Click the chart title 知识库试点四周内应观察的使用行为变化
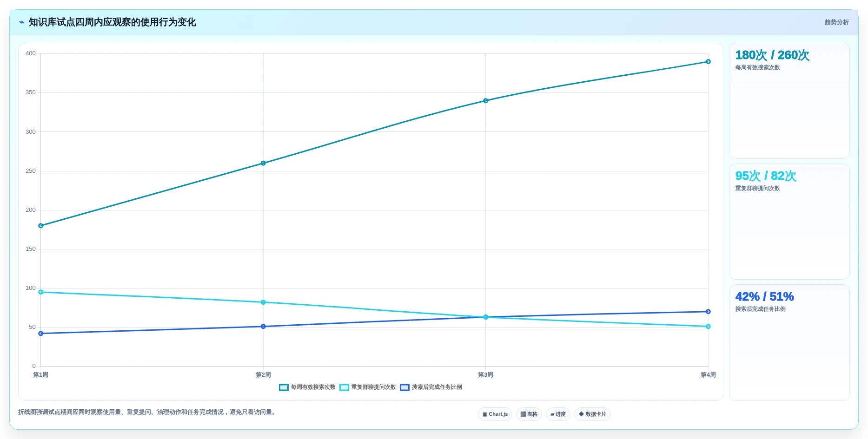This screenshot has width=868, height=439. [x=113, y=22]
